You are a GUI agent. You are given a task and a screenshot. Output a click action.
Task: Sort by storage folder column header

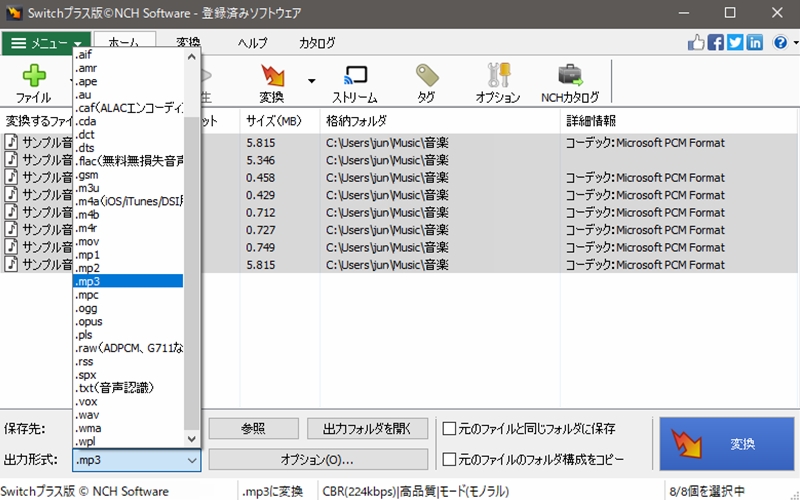tap(440, 121)
